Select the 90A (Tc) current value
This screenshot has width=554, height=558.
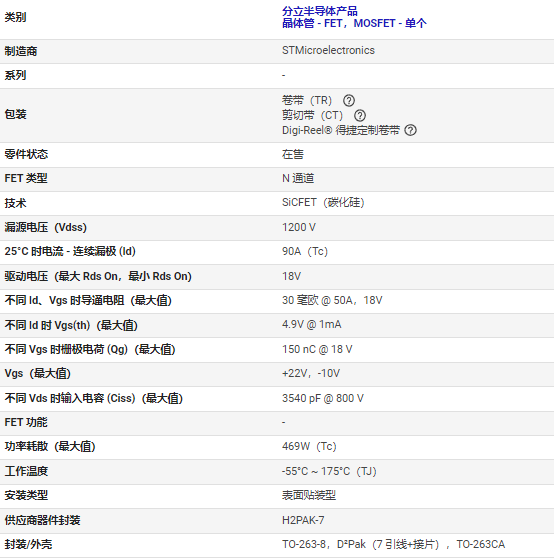pos(305,252)
